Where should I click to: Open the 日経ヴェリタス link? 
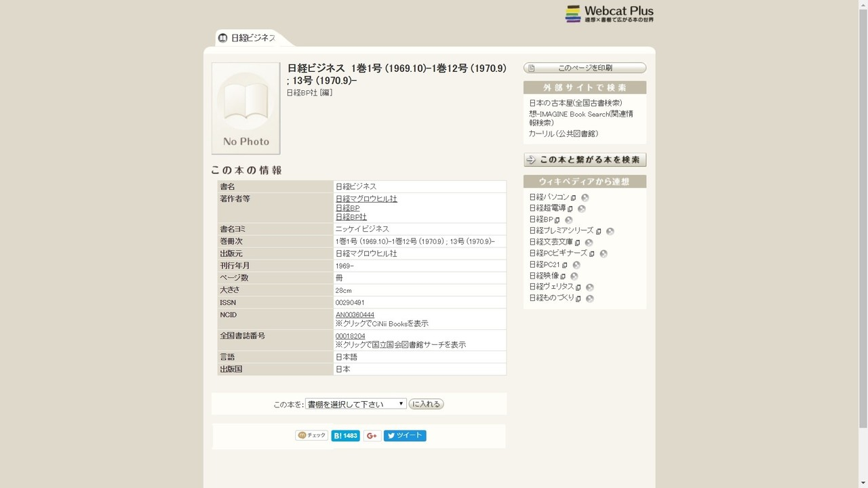[551, 287]
